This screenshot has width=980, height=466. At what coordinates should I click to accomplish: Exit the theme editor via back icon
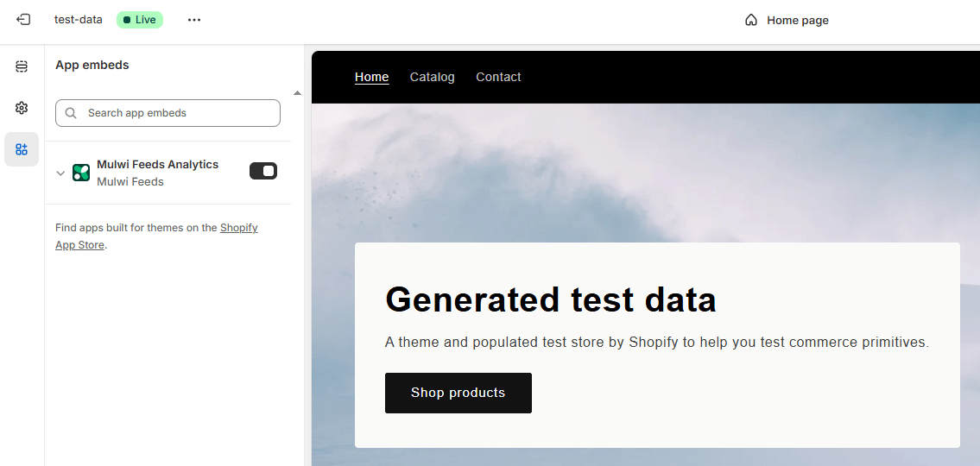(22, 20)
